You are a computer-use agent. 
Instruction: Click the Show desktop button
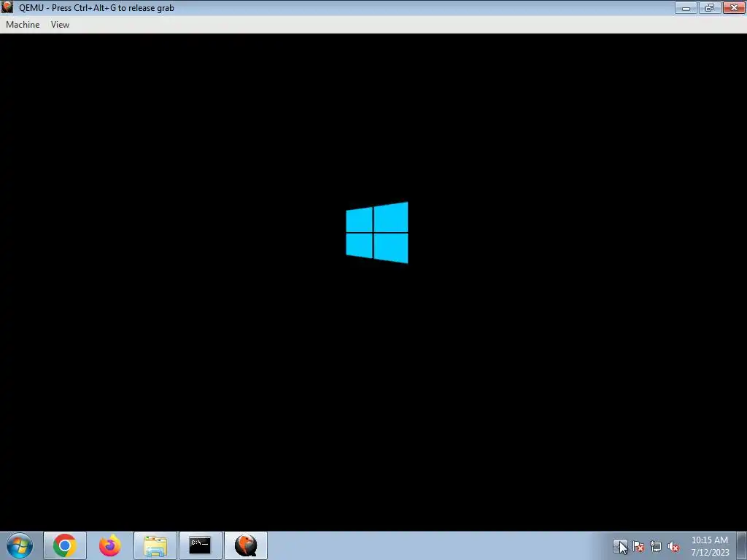pyautogui.click(x=742, y=545)
